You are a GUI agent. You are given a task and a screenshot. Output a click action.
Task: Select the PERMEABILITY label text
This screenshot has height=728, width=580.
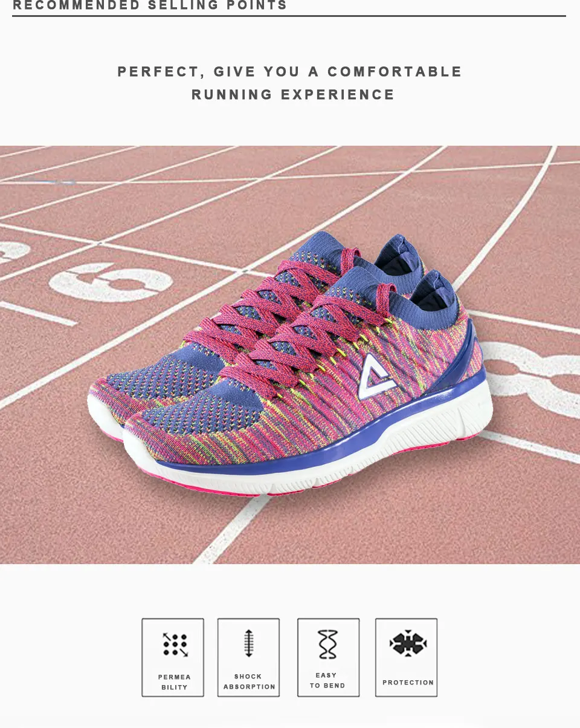click(175, 682)
